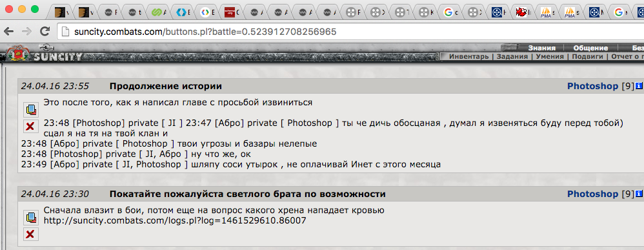The image size is (644, 250).
Task: Switch to the tab with red fish favicon
Action: [525, 13]
